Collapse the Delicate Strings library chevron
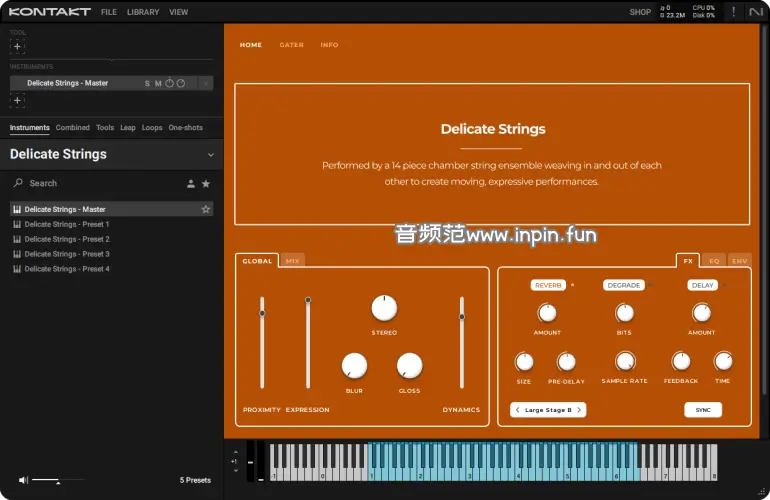The width and height of the screenshot is (770, 500). point(210,155)
